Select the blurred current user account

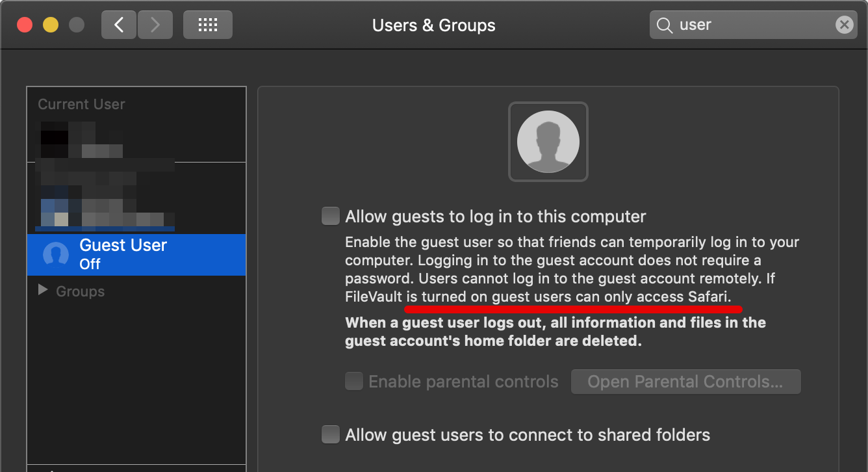(104, 139)
